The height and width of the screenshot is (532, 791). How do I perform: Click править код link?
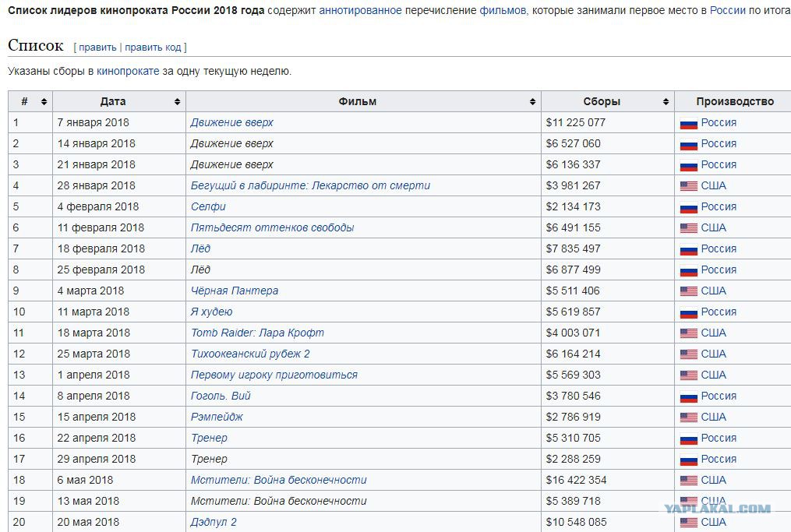pos(153,47)
